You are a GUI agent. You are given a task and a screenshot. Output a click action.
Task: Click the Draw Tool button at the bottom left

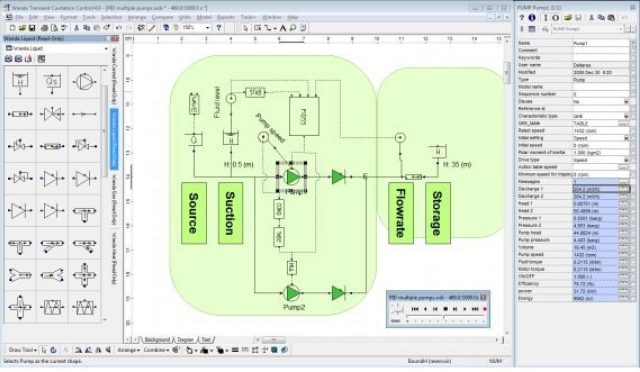pos(22,350)
